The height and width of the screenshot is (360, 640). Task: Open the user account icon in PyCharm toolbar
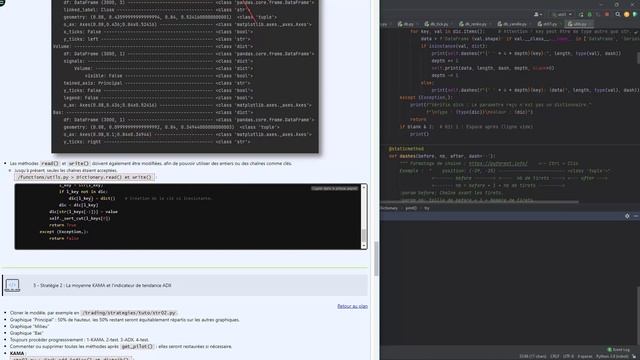point(538,14)
